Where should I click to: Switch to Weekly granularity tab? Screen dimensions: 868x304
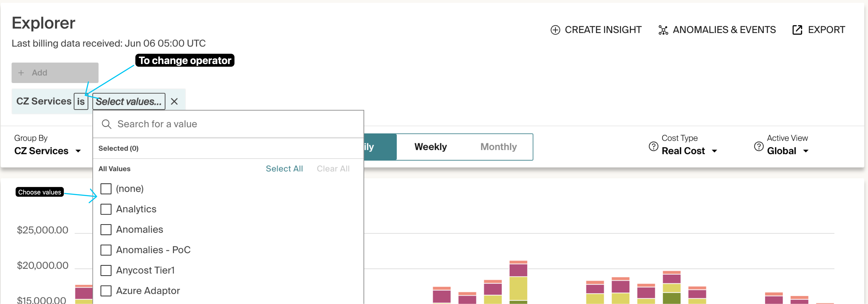point(430,147)
